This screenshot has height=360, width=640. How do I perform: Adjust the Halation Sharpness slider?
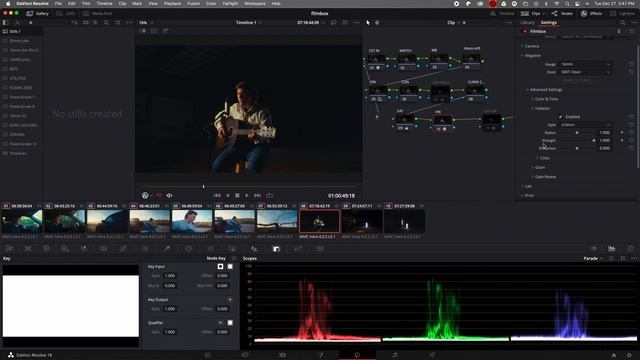click(x=577, y=148)
